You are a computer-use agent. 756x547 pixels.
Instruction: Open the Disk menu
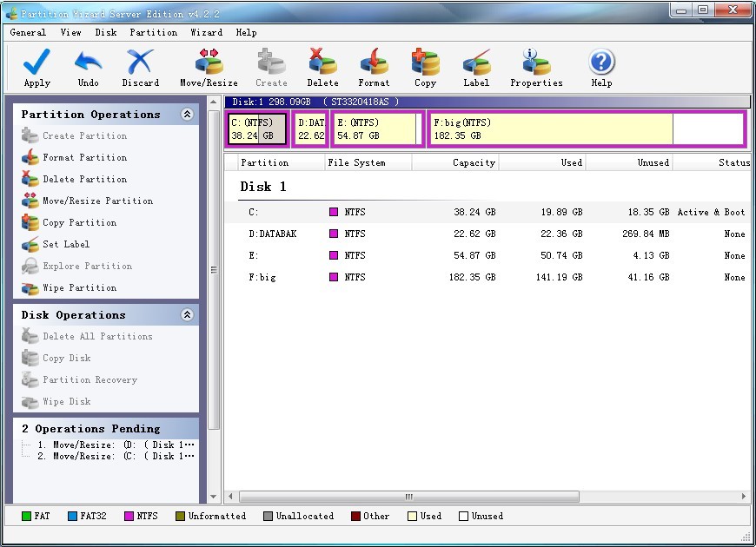point(106,32)
